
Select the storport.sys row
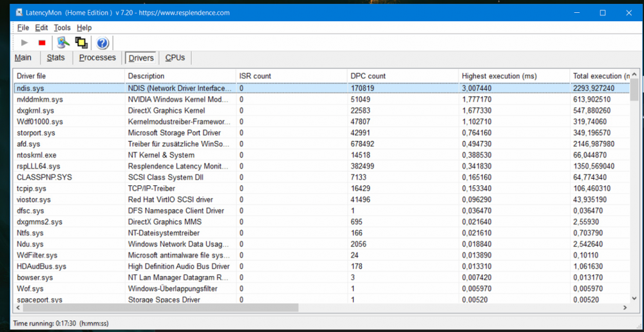click(321, 133)
